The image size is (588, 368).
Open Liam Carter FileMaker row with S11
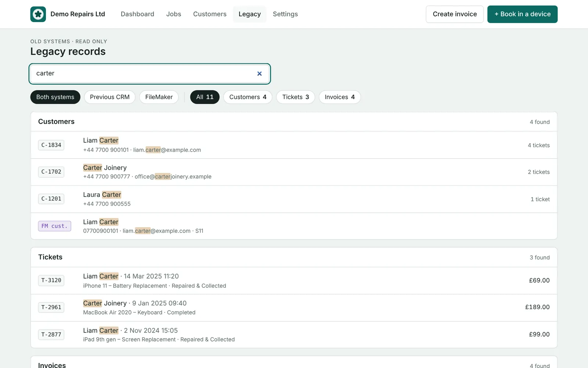[294, 226]
